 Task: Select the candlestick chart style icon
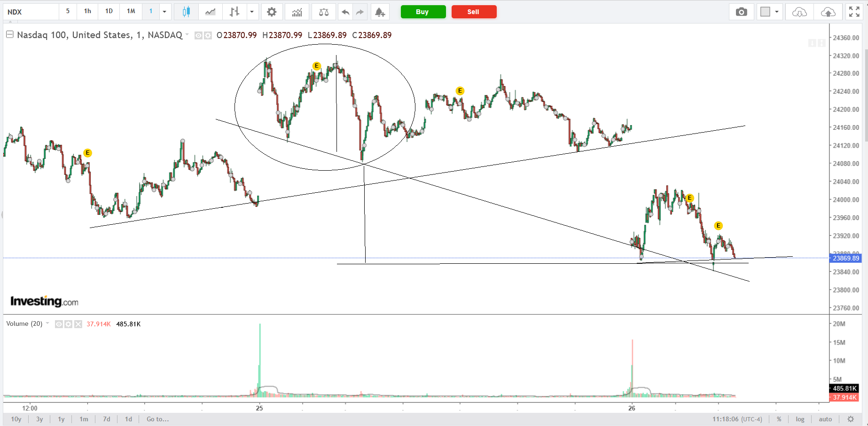[186, 12]
